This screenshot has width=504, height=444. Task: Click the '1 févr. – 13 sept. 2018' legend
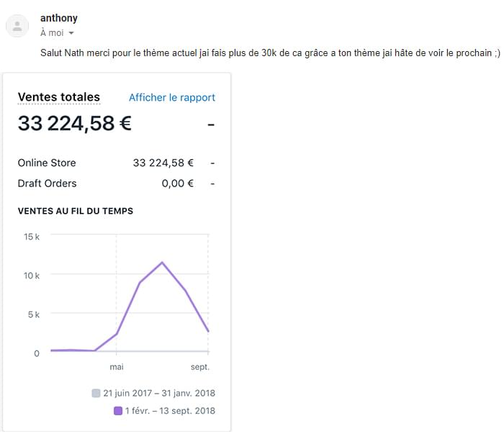(x=170, y=411)
